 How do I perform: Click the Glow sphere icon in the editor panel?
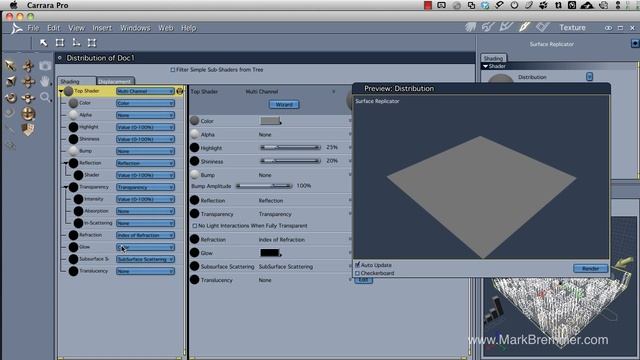coord(195,253)
